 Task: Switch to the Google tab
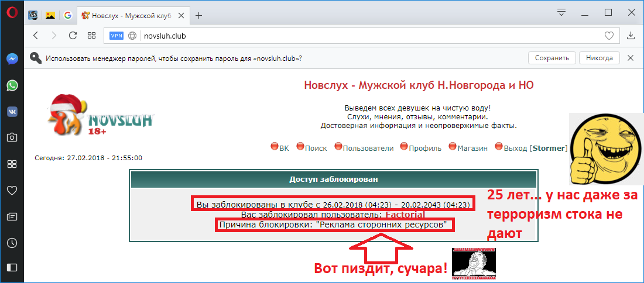pyautogui.click(x=67, y=16)
